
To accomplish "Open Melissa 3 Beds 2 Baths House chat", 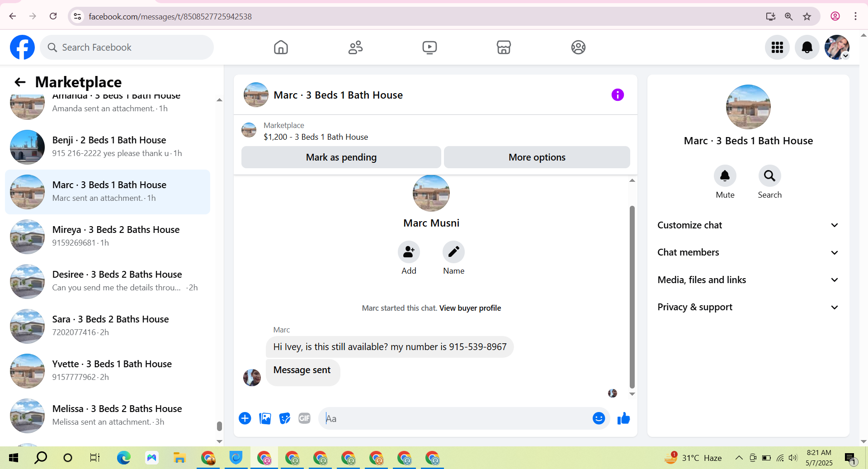I will (108, 416).
